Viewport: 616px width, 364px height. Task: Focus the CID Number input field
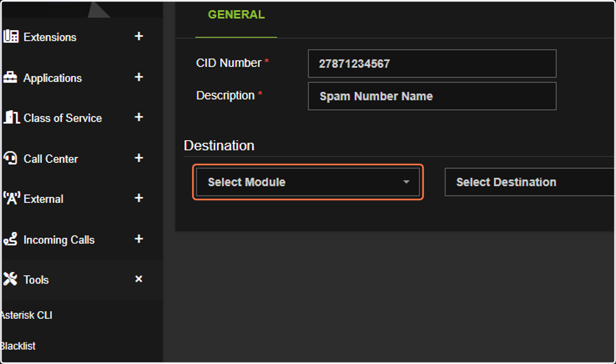pos(432,64)
